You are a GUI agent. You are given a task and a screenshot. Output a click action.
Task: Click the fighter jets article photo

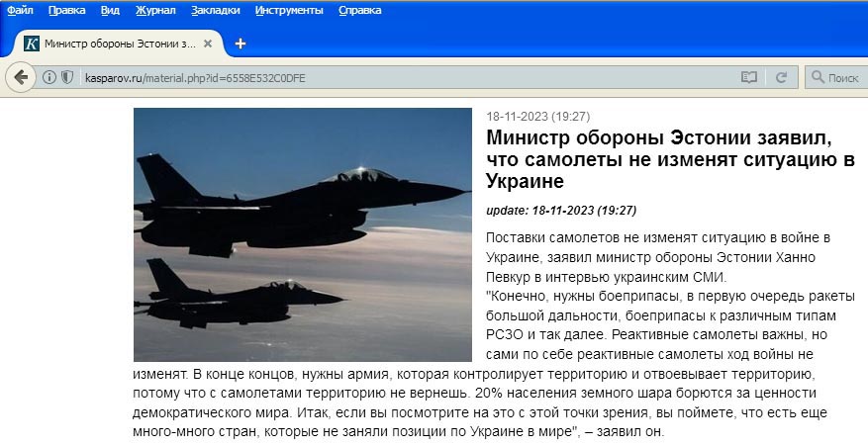303,234
